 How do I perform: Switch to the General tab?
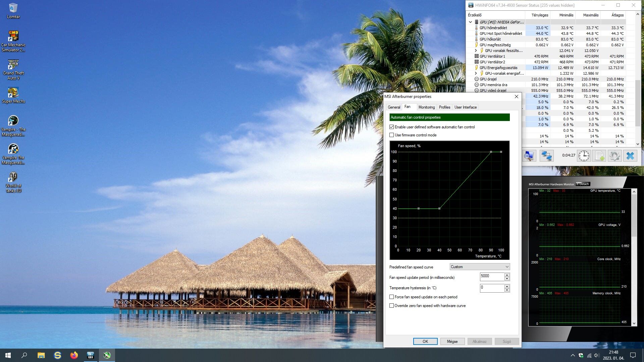coord(394,107)
